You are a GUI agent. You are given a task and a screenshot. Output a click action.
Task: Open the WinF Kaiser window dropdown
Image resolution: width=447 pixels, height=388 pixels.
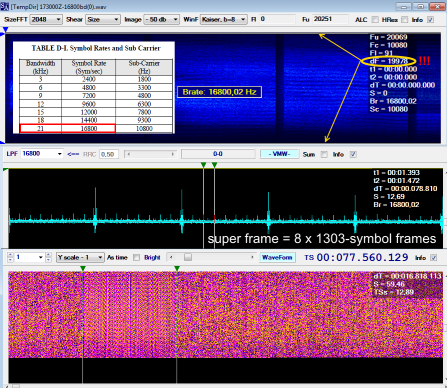(x=224, y=20)
